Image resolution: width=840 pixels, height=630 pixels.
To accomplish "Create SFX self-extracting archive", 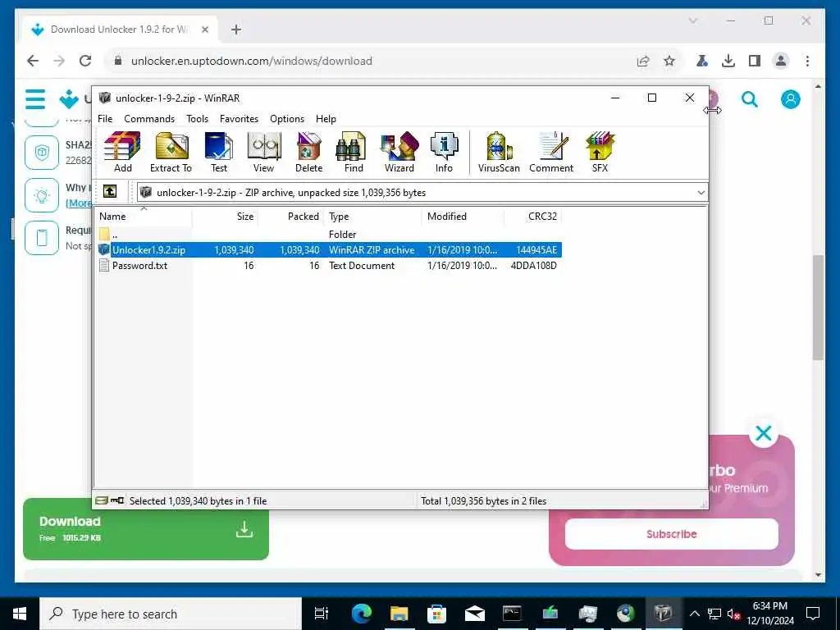I will (600, 152).
